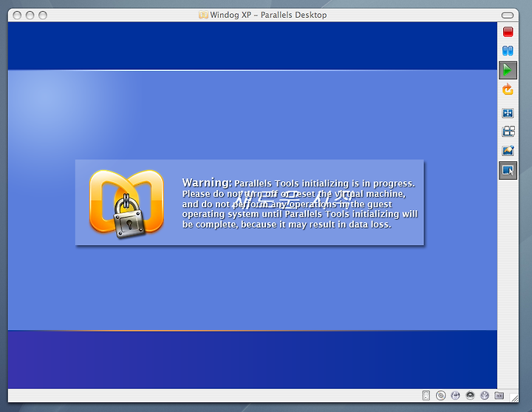Click the hard disk status icon
The image size is (532, 412).
[426, 396]
